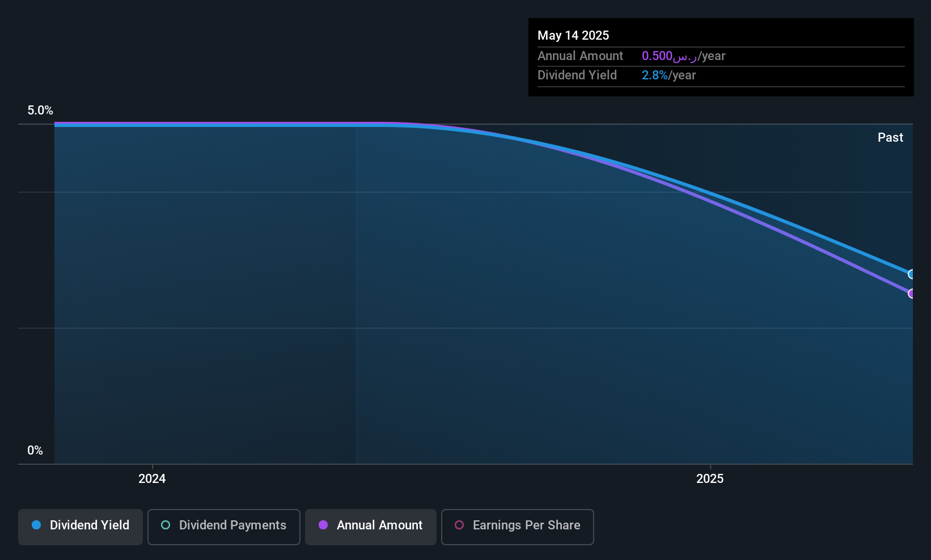The width and height of the screenshot is (931, 560).
Task: Toggle the Annual Amount series
Action: point(371,527)
